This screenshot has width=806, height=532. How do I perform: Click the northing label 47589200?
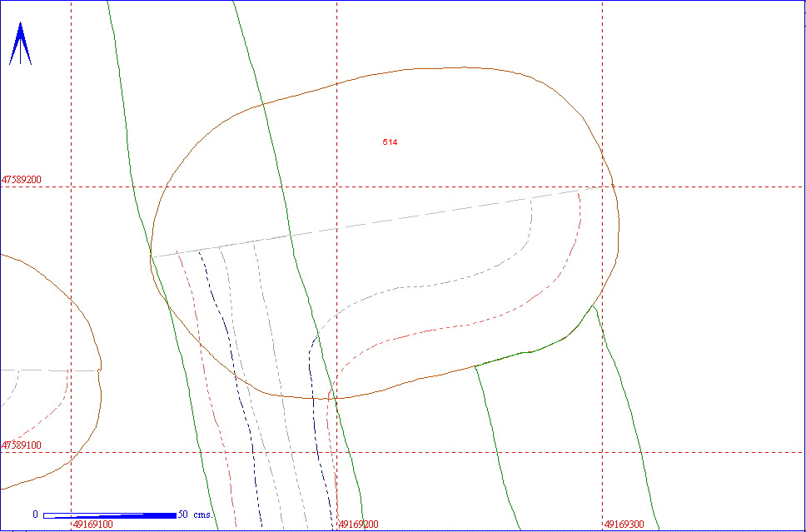22,180
